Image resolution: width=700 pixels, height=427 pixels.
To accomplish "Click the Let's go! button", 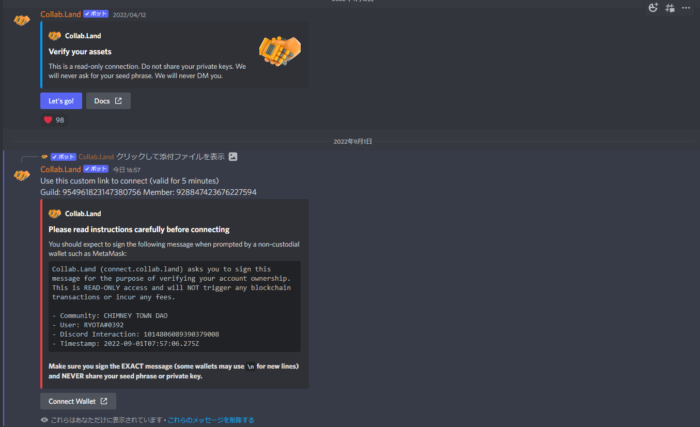I will point(61,101).
